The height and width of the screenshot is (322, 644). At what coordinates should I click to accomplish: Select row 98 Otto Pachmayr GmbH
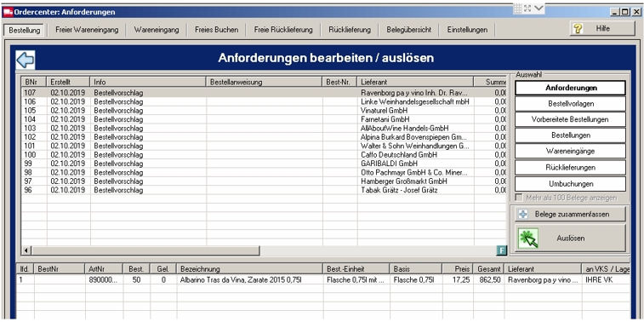264,172
